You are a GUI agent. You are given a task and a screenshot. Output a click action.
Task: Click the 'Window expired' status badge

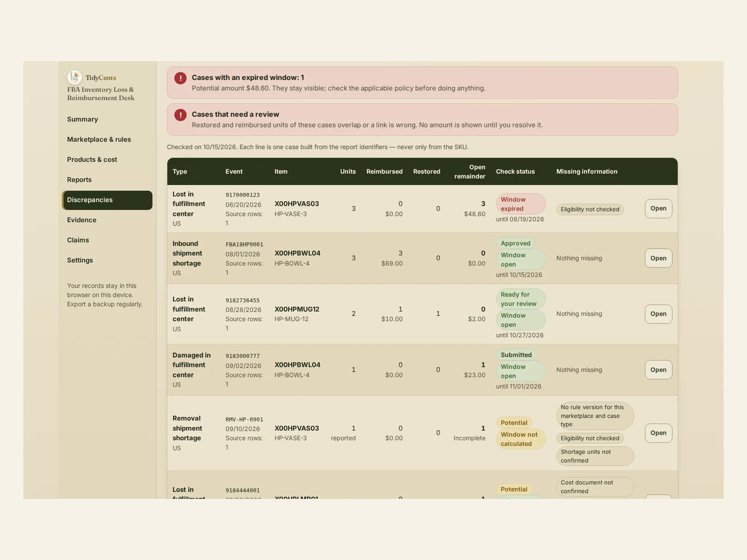[x=521, y=204]
